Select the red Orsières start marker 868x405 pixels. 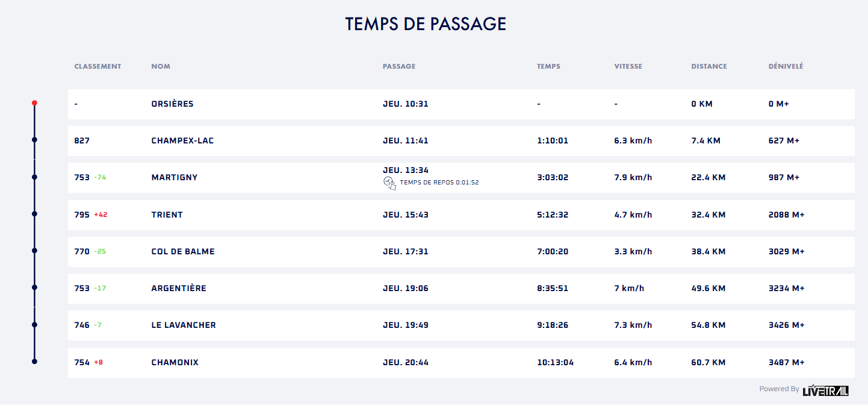pos(34,103)
